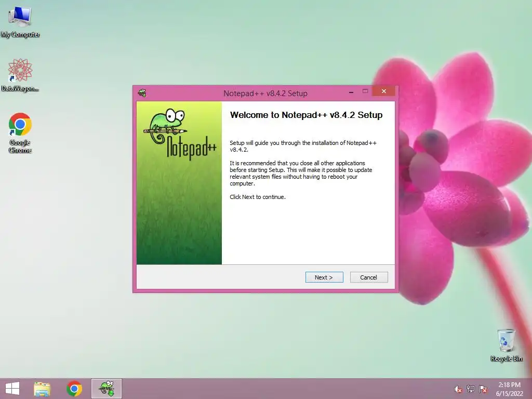Launch Chrome from the taskbar
This screenshot has height=399, width=532.
(x=74, y=389)
